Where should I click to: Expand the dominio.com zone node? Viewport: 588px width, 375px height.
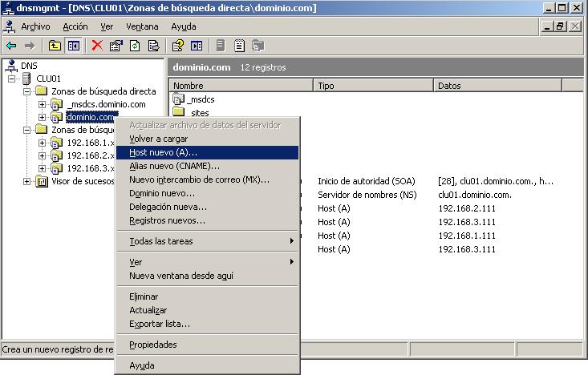tap(42, 117)
